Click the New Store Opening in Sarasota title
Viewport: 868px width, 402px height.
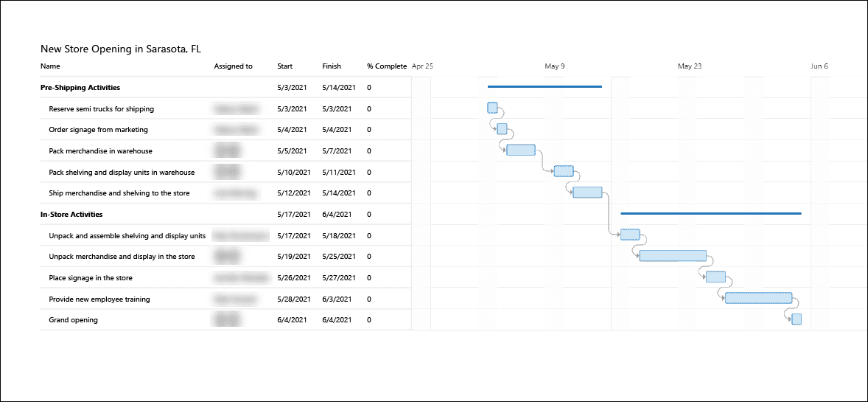(121, 49)
